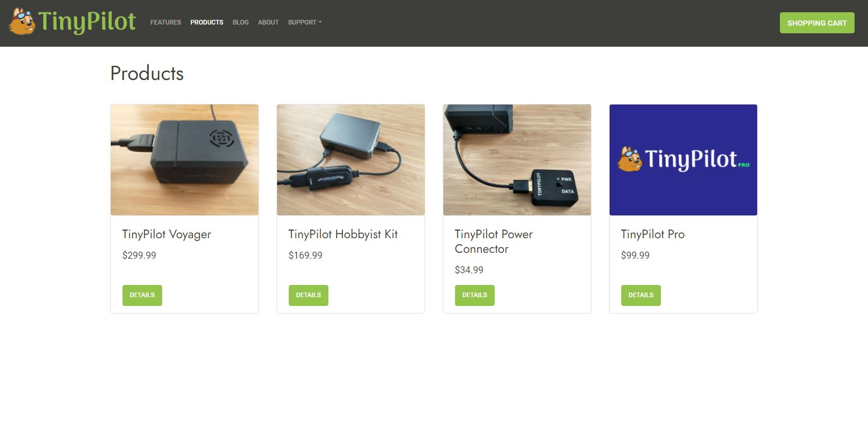Select the TinyPilot Voyager product photo

coord(184,160)
